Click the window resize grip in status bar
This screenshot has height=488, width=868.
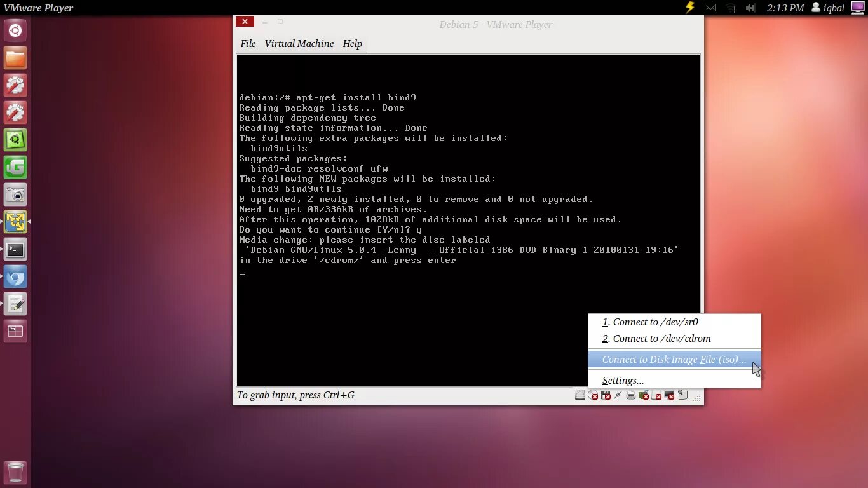click(x=698, y=398)
